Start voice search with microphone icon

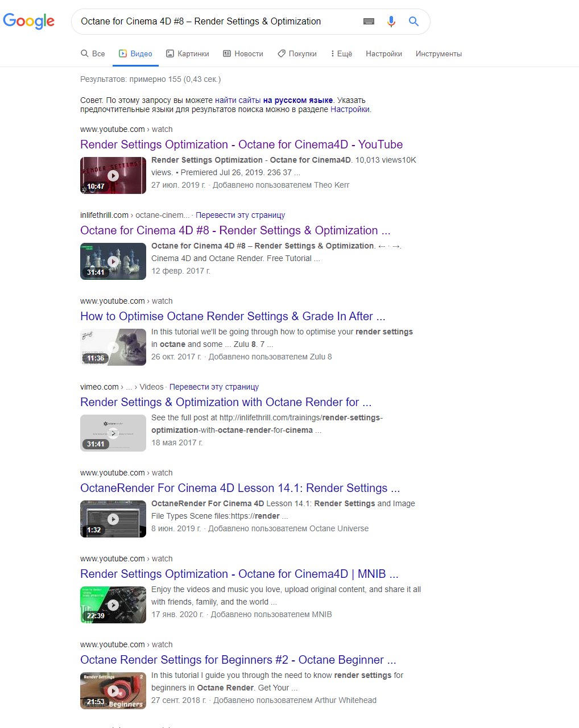pyautogui.click(x=391, y=22)
